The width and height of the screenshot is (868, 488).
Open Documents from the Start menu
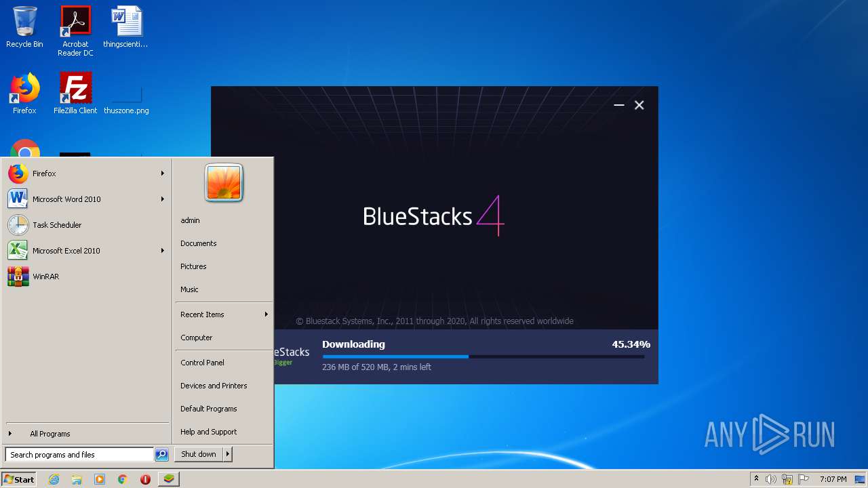point(199,243)
